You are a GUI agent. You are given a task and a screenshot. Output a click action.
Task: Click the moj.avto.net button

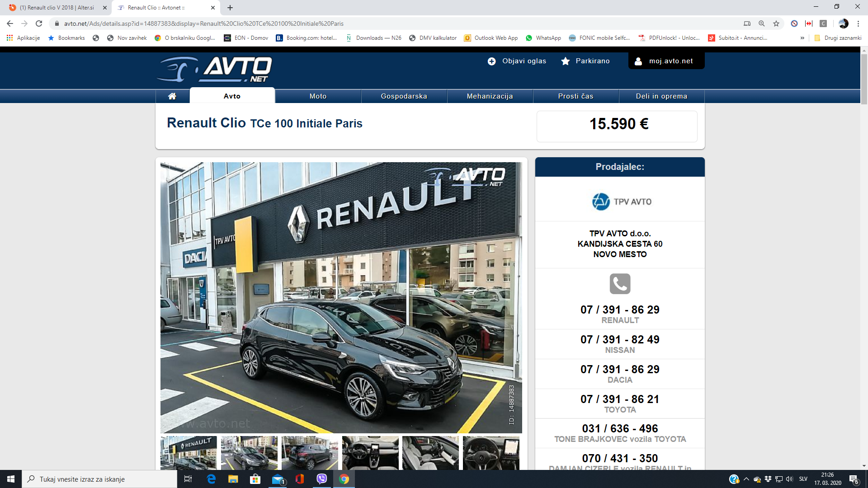[x=666, y=61]
